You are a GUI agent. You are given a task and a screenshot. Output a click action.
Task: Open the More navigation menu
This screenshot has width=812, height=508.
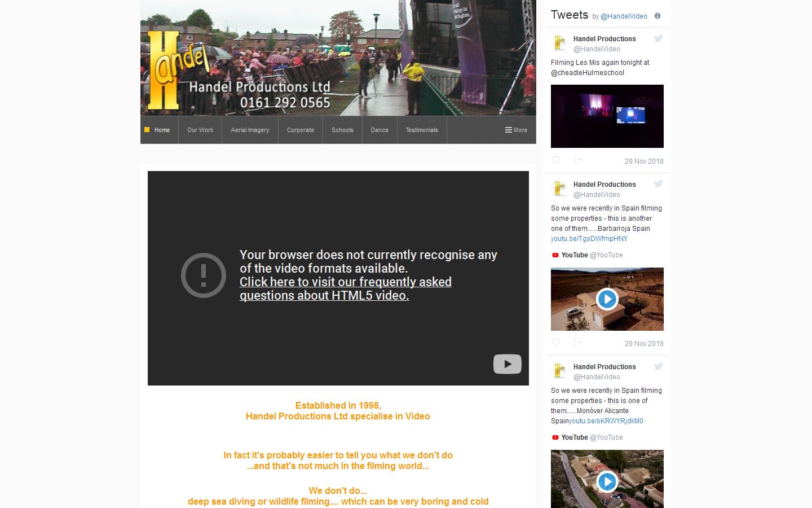(515, 130)
